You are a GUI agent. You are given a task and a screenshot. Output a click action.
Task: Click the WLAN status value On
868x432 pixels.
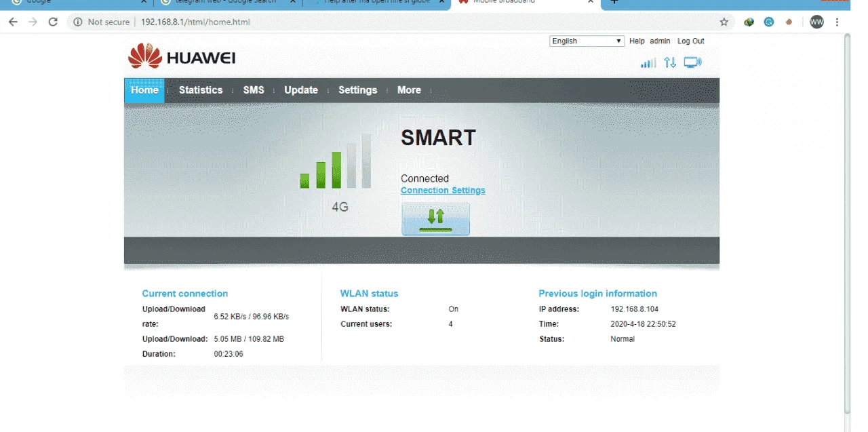pos(453,309)
